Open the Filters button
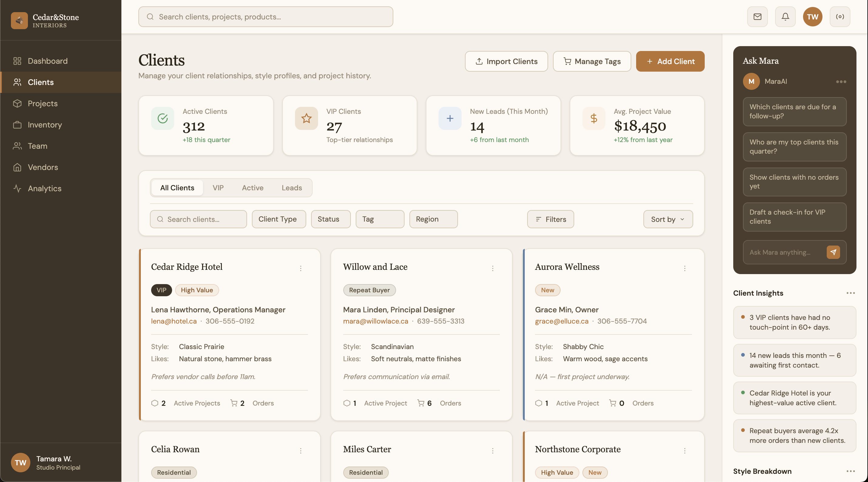This screenshot has width=868, height=482. coord(550,219)
